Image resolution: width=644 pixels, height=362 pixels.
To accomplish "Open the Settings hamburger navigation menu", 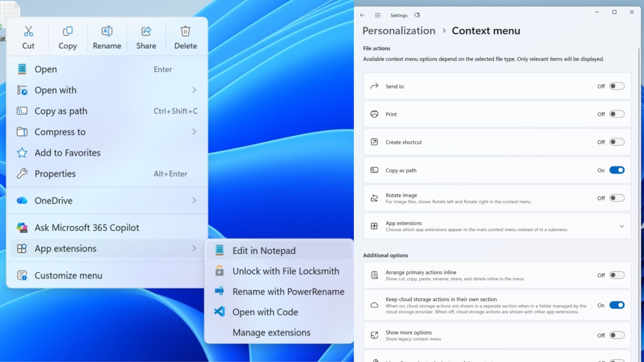I will 378,15.
